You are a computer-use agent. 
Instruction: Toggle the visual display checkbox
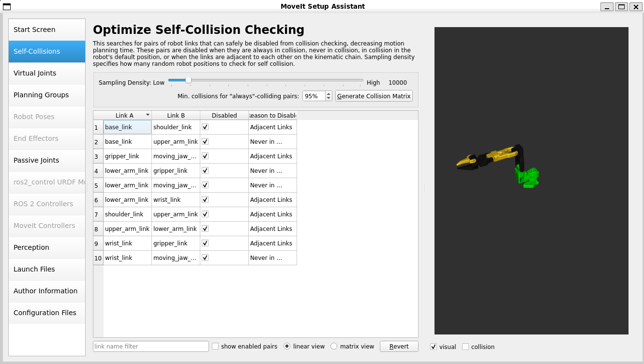click(434, 347)
